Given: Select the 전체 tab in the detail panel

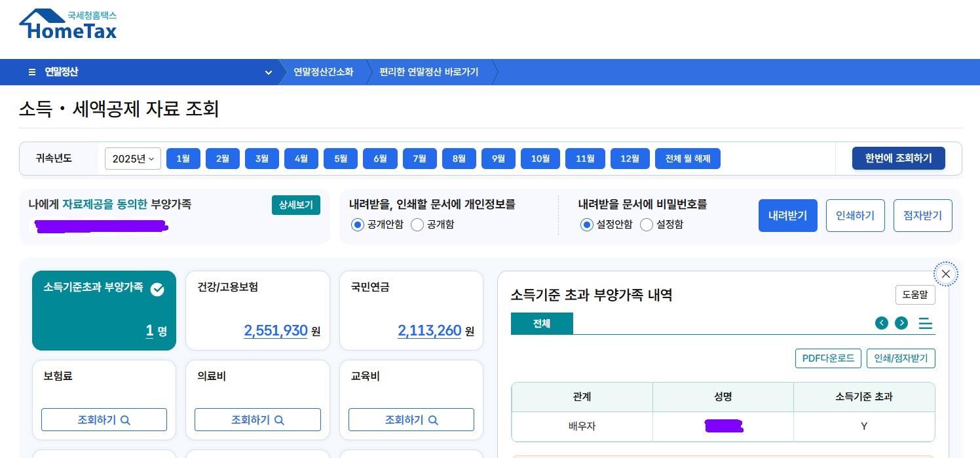Looking at the screenshot, I should click(x=542, y=323).
